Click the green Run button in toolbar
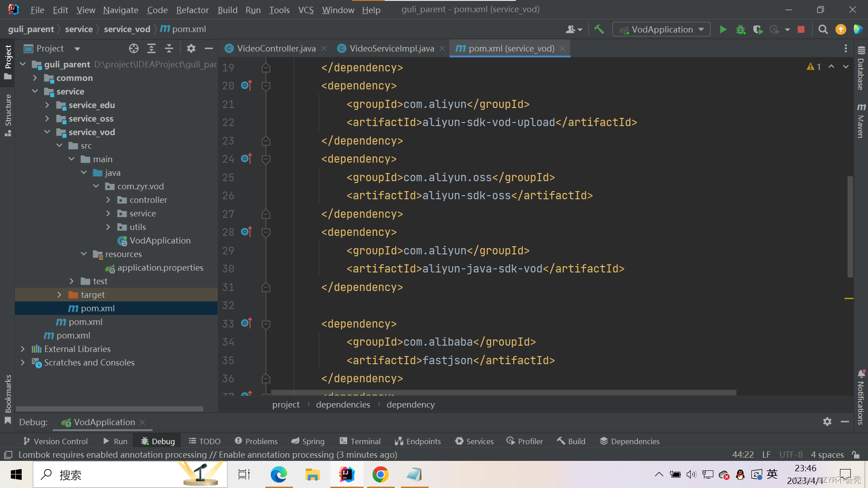The height and width of the screenshot is (488, 868). point(723,29)
